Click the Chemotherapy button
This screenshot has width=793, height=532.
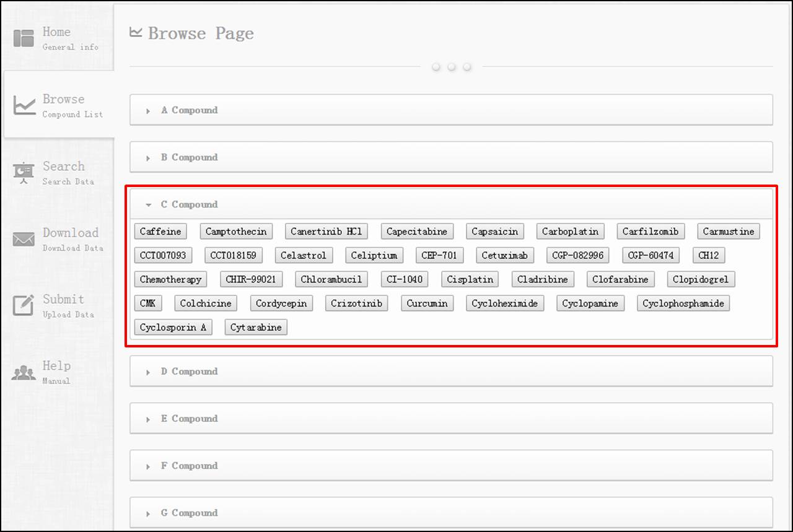(171, 279)
